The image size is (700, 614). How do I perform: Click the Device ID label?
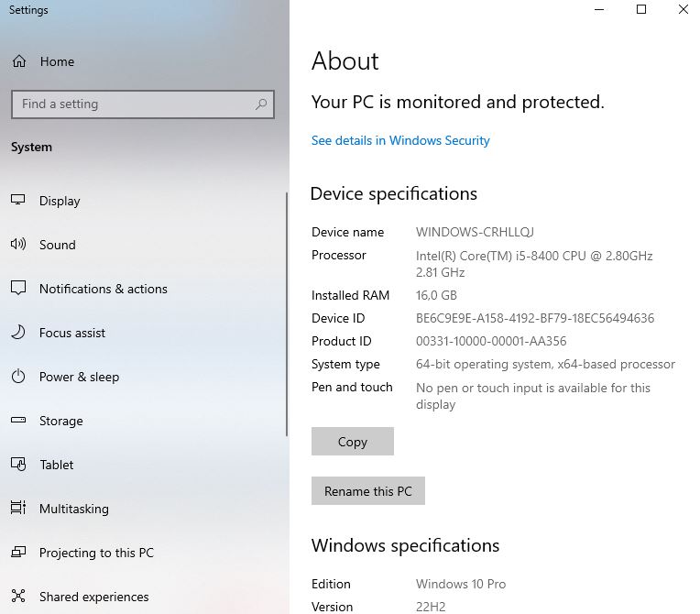point(338,318)
